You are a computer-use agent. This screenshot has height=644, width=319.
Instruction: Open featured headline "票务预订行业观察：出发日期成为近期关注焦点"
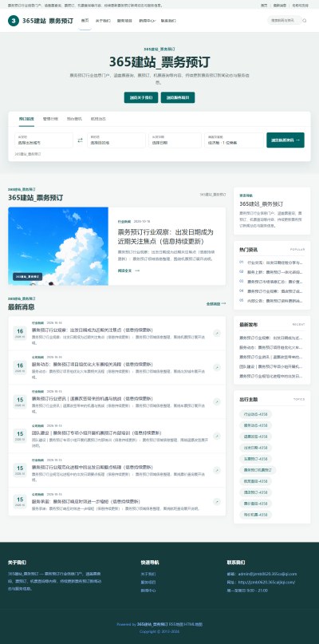pos(165,236)
